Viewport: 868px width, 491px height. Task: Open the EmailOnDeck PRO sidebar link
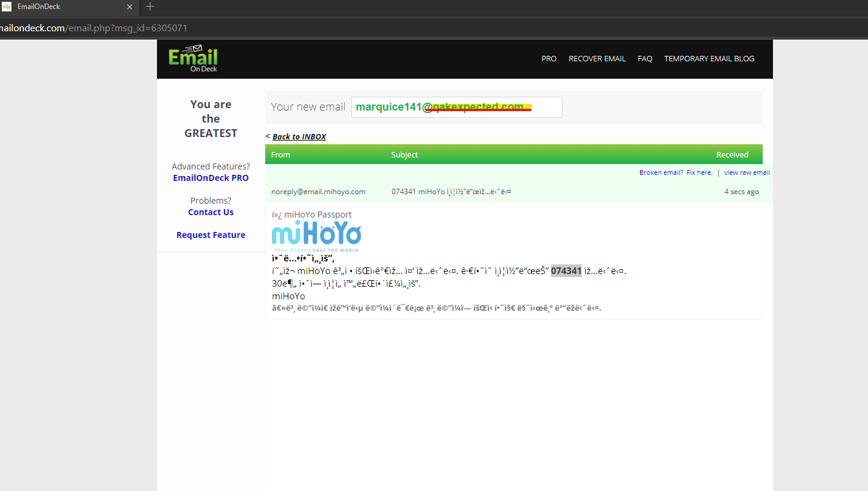click(211, 178)
